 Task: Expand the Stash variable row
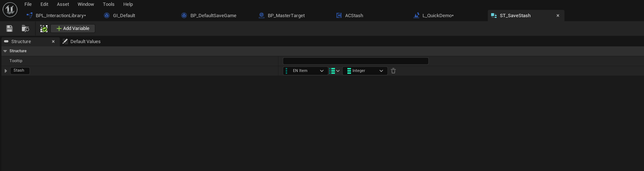pyautogui.click(x=6, y=71)
